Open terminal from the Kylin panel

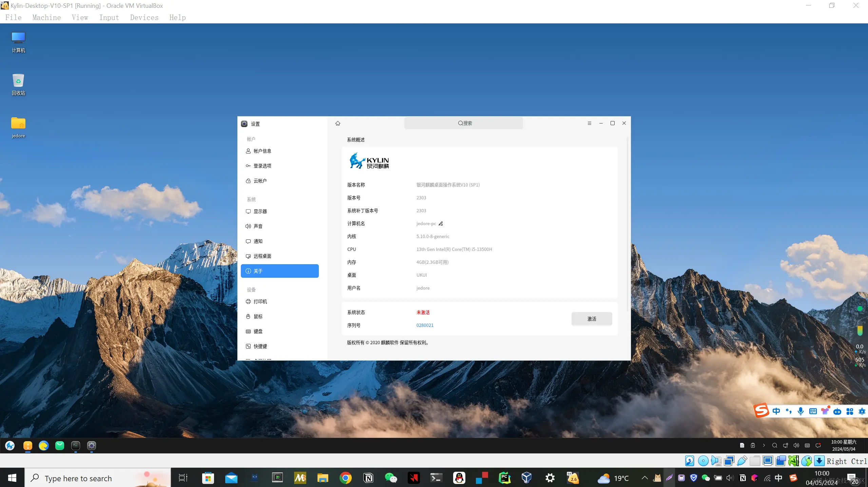(75, 446)
